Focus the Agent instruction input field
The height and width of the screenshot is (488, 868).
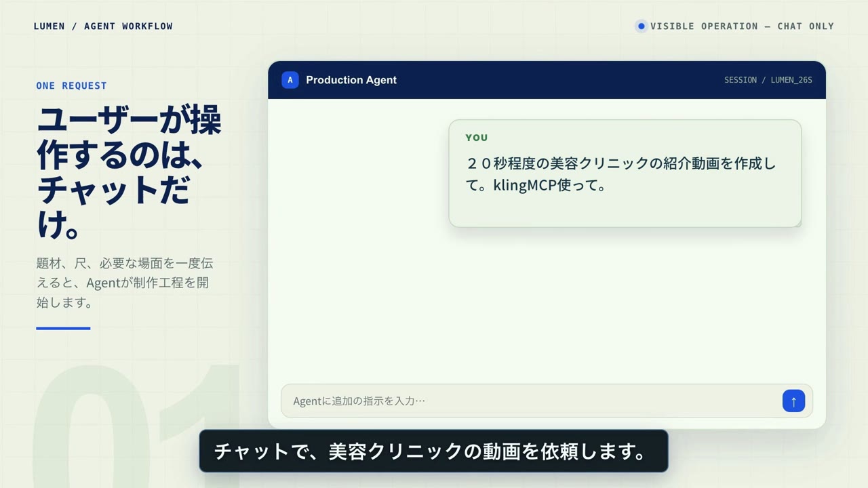point(547,401)
